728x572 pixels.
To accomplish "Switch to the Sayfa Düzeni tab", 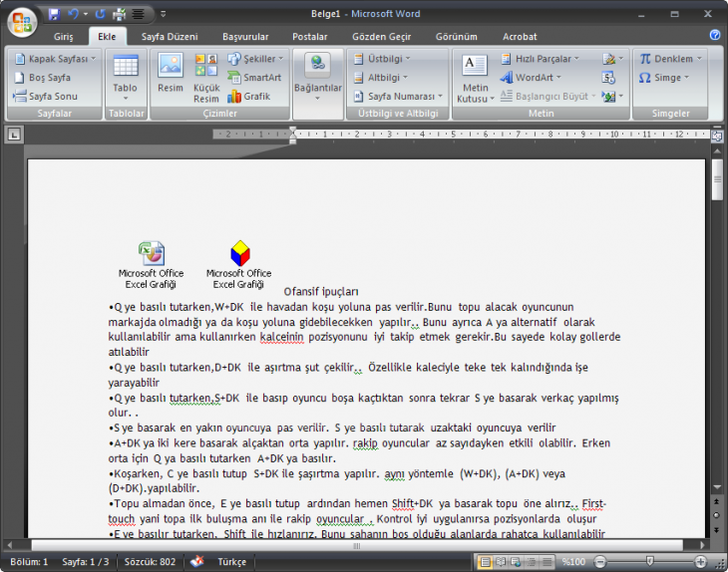I will click(x=169, y=36).
